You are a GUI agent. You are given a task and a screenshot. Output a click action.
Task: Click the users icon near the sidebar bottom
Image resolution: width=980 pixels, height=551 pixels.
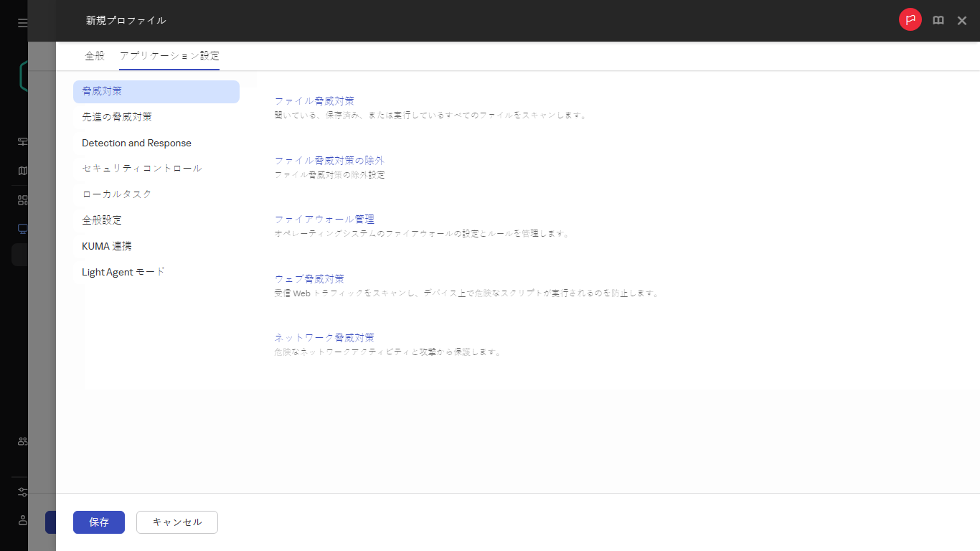coord(22,442)
